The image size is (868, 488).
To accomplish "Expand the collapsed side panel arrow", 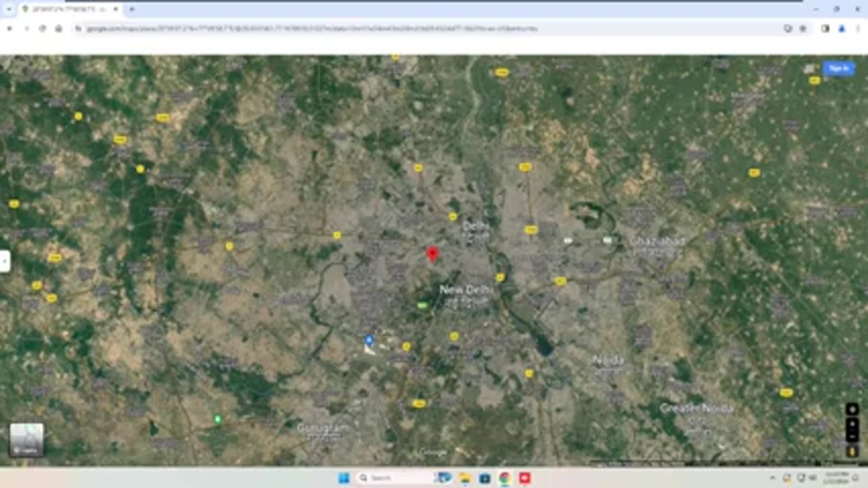I will (x=4, y=261).
